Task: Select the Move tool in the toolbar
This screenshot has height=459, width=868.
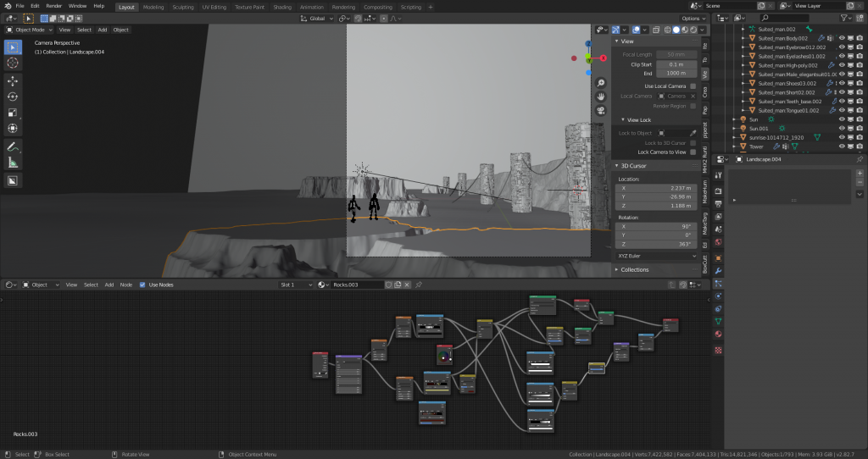Action: tap(14, 80)
